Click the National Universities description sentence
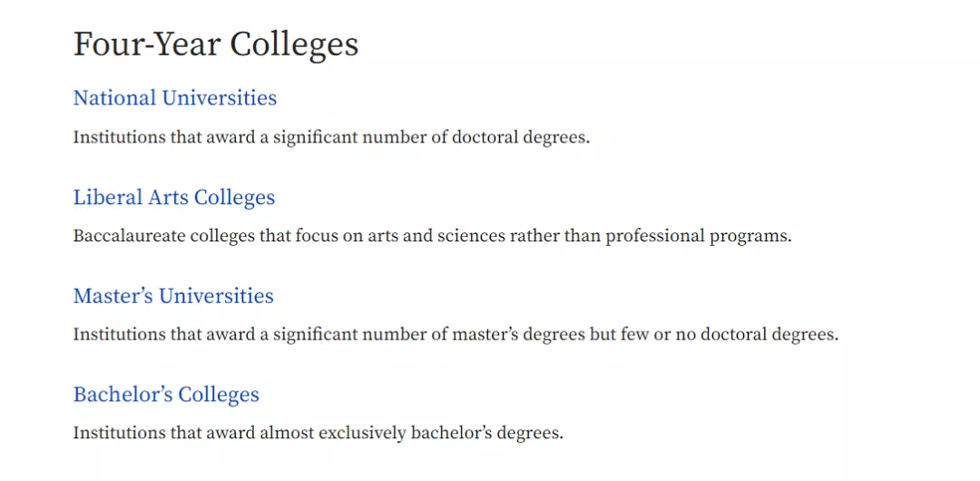The height and width of the screenshot is (481, 980). coord(331,138)
